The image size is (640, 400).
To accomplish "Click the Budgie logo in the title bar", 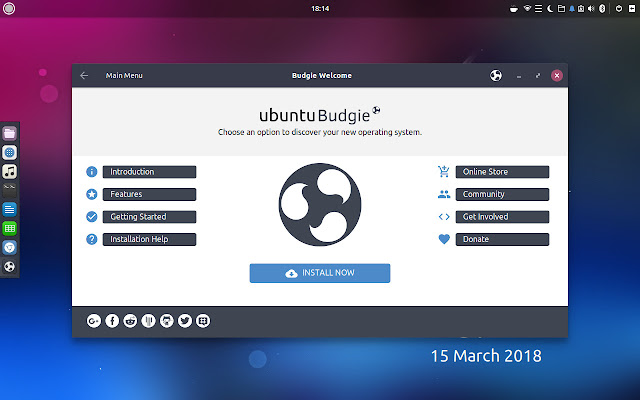I will click(x=496, y=76).
